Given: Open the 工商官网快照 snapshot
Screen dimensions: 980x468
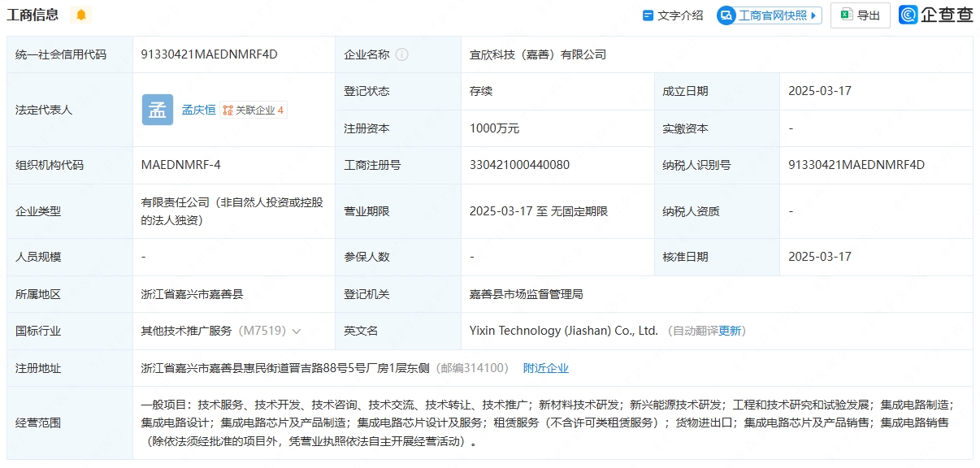Looking at the screenshot, I should (x=769, y=15).
